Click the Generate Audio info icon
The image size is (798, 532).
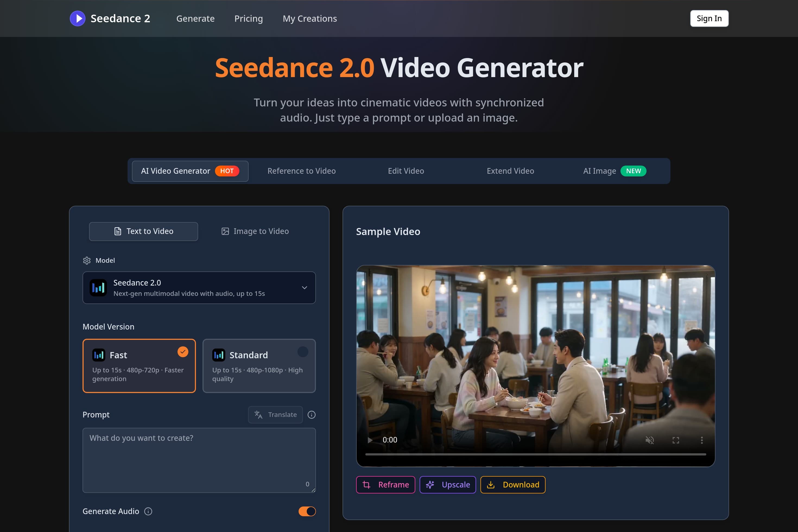[148, 511]
